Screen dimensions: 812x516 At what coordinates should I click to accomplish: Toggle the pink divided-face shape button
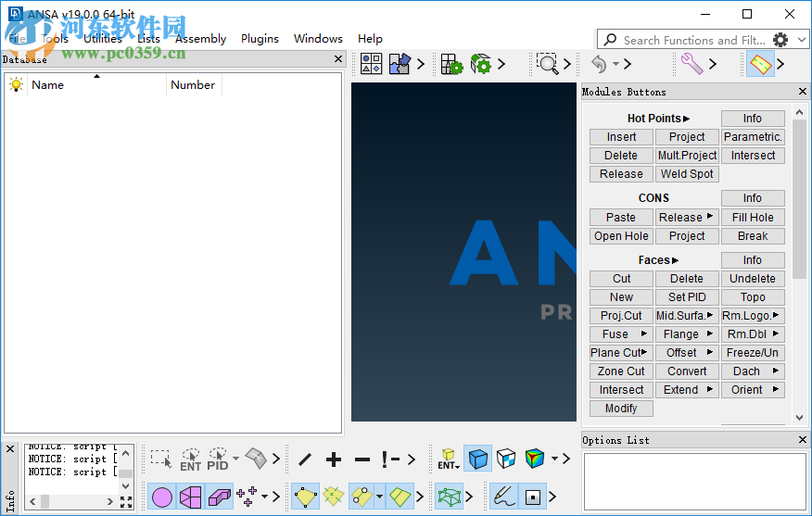191,497
